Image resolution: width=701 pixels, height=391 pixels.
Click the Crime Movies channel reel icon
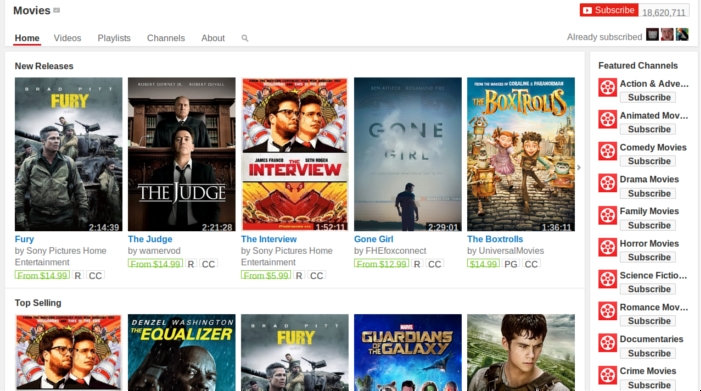pyautogui.click(x=608, y=374)
